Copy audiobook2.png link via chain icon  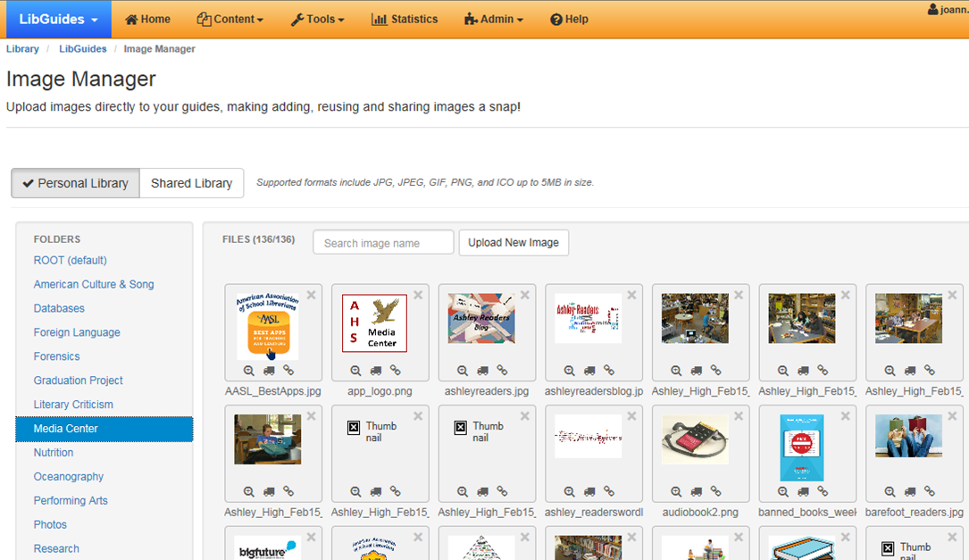tap(716, 491)
